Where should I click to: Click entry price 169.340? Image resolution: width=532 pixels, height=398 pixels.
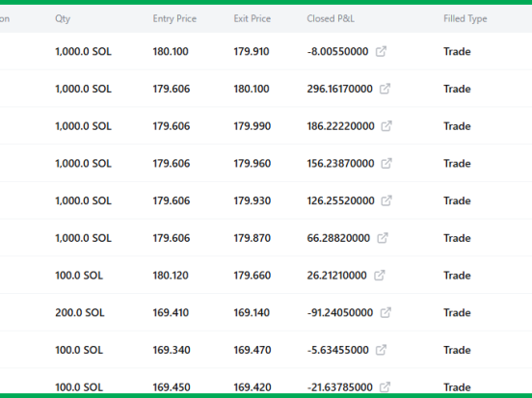[172, 350]
